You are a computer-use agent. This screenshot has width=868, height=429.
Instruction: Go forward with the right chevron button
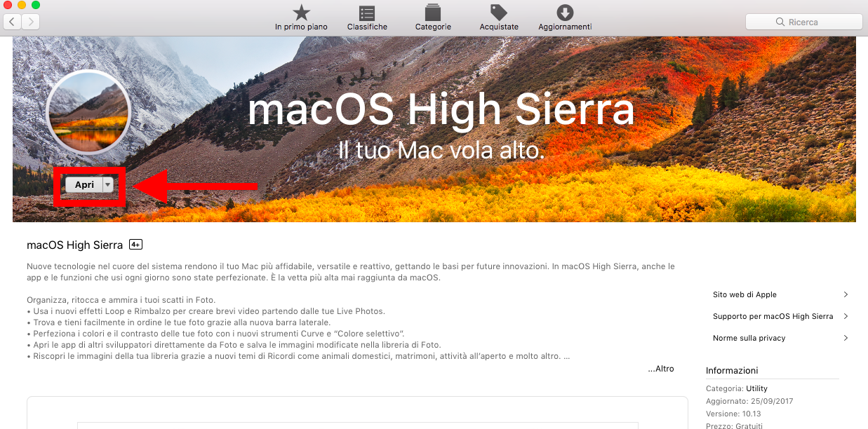[x=31, y=22]
